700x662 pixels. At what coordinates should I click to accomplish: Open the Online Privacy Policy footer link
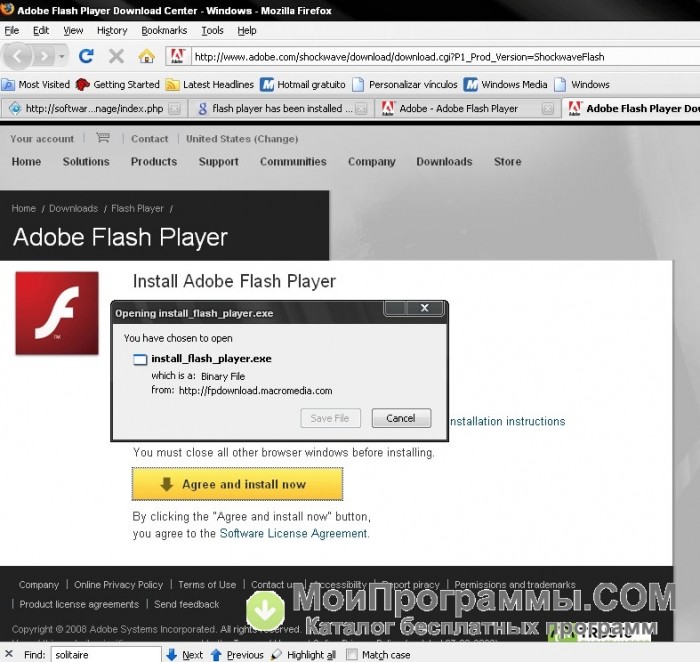(x=118, y=585)
